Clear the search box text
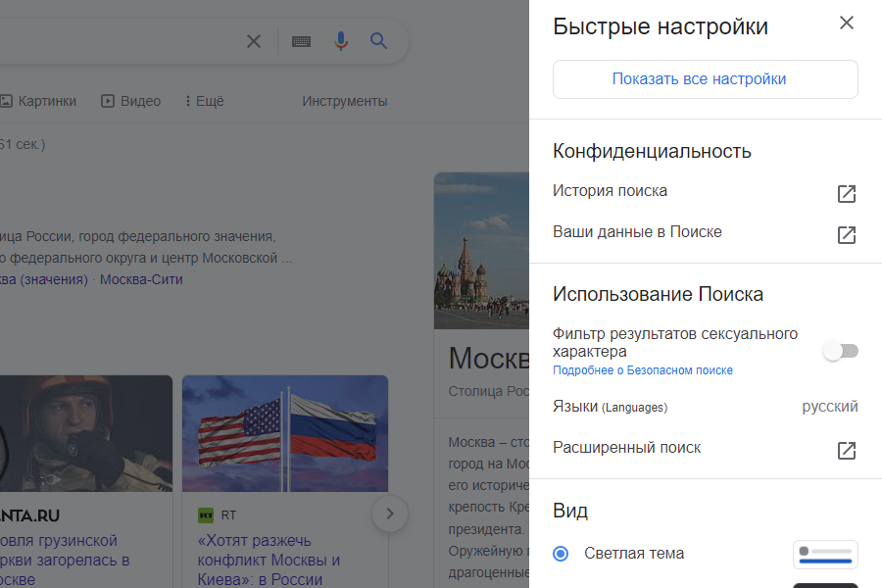The height and width of the screenshot is (588, 882). click(x=253, y=41)
